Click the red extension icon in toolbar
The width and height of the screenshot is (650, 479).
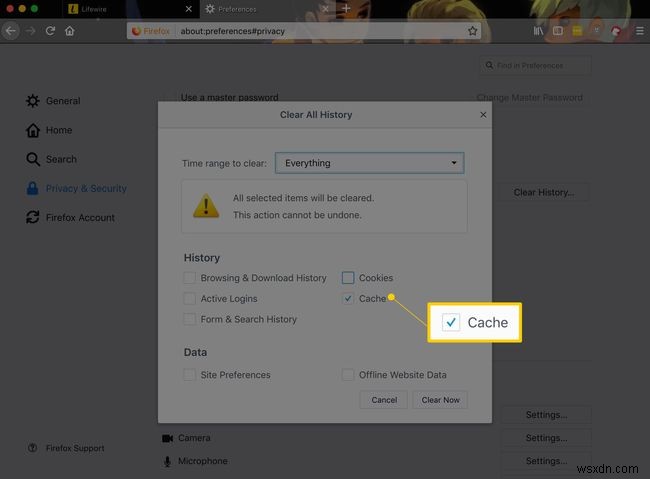[616, 31]
